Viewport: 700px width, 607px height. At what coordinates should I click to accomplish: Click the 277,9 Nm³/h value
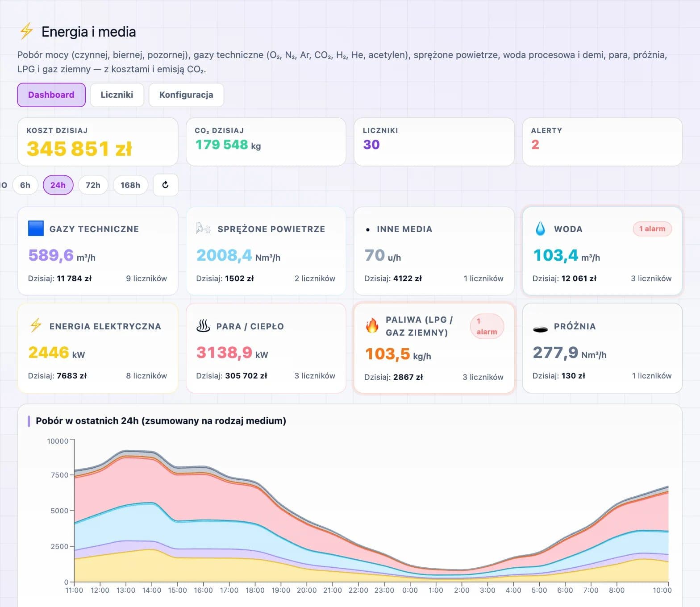point(570,353)
